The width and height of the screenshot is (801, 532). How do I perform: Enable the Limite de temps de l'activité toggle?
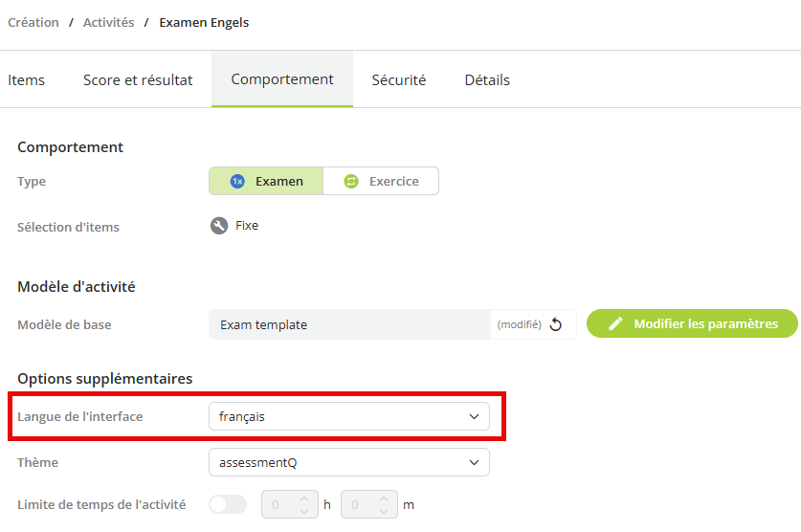point(228,504)
